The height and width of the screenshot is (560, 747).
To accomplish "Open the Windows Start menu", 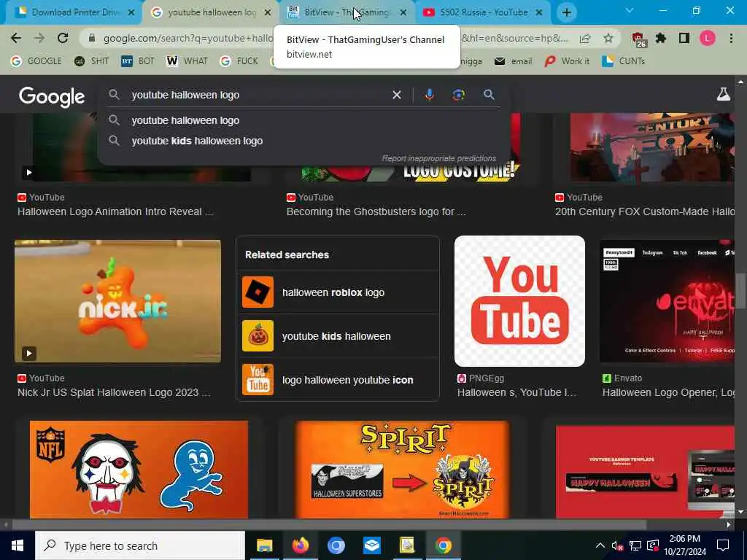I will (x=18, y=545).
